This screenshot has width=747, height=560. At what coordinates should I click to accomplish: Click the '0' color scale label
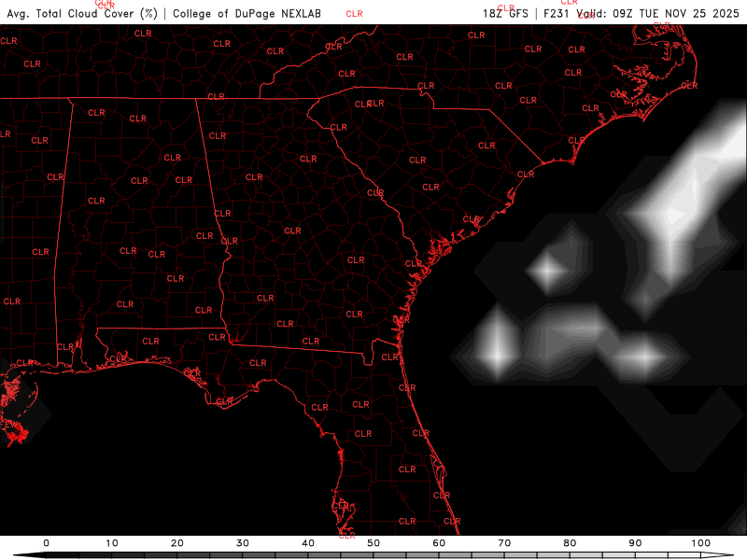(x=46, y=543)
